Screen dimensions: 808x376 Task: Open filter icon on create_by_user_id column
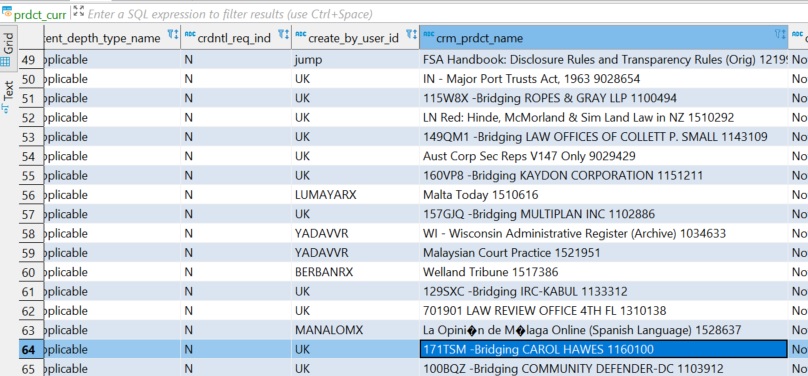411,35
